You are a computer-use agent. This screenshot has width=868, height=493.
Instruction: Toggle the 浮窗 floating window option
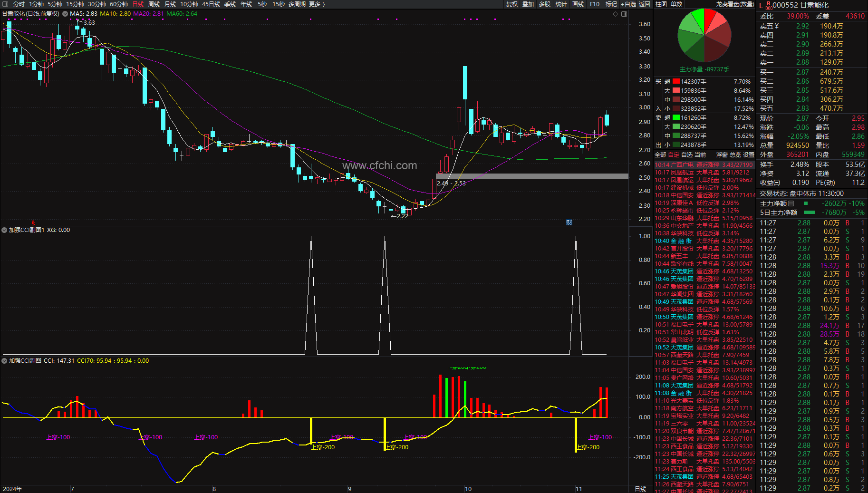coord(722,155)
